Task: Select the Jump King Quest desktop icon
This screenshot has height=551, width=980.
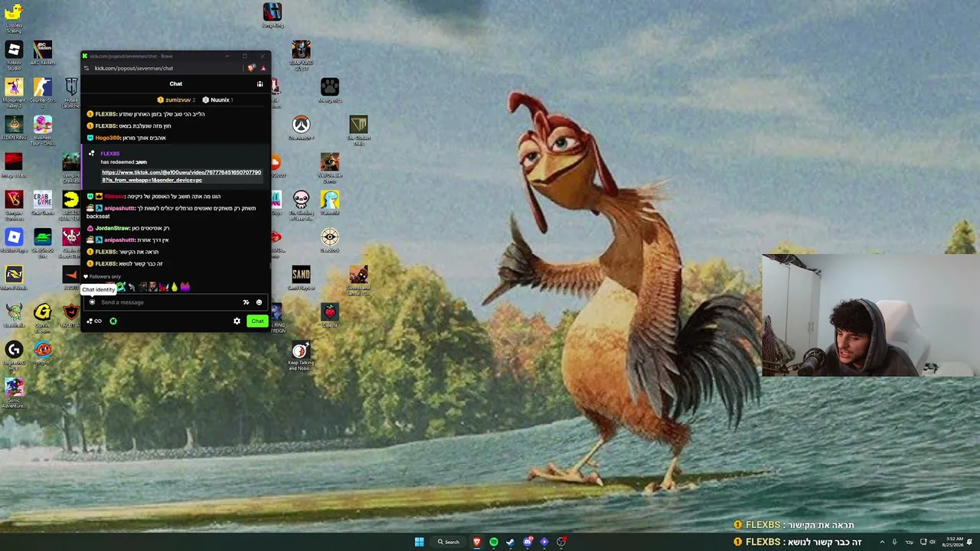Action: click(301, 55)
